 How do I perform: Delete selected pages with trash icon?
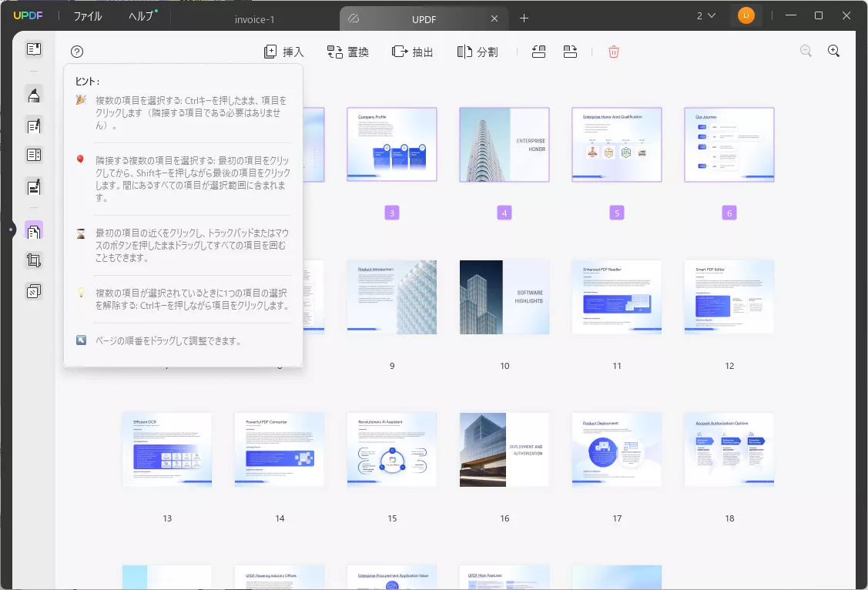click(x=613, y=52)
